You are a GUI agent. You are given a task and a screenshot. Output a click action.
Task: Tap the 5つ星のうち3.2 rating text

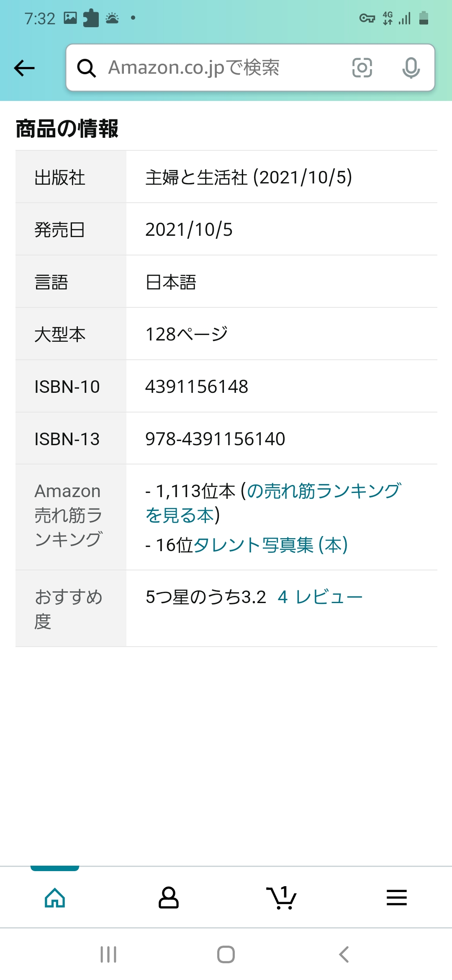coord(205,597)
